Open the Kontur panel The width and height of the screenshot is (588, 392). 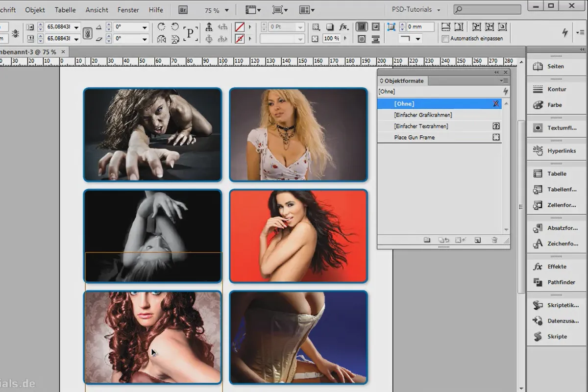click(556, 89)
